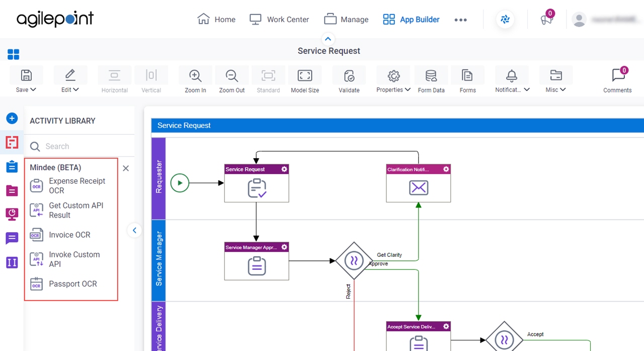Open the Forms toolbar icon
This screenshot has height=351, width=644.
click(x=467, y=76)
